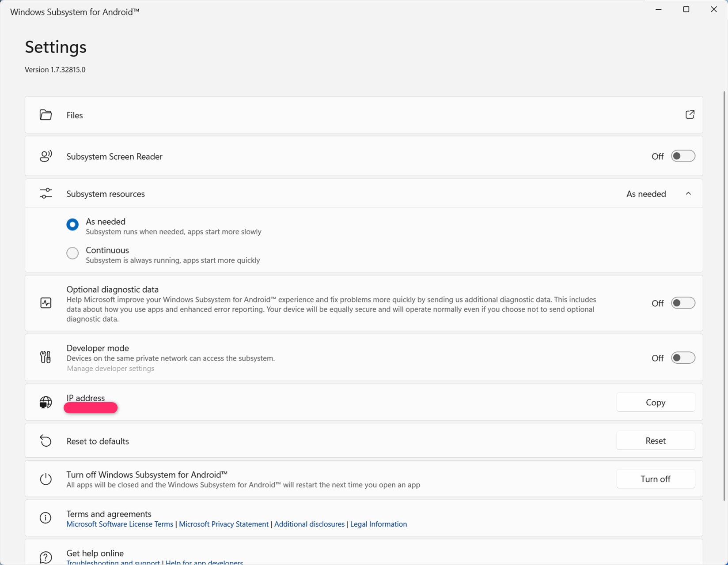Click the Subsystem Screen Reader icon
This screenshot has height=565, width=728.
click(x=45, y=156)
